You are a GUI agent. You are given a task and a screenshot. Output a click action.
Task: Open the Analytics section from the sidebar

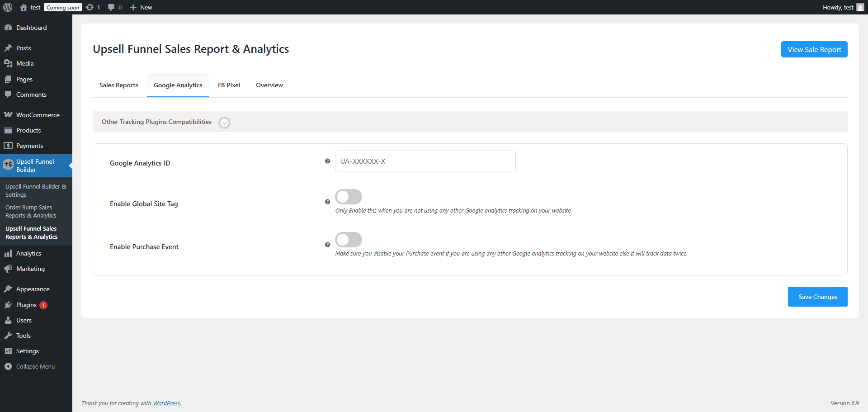tap(28, 253)
